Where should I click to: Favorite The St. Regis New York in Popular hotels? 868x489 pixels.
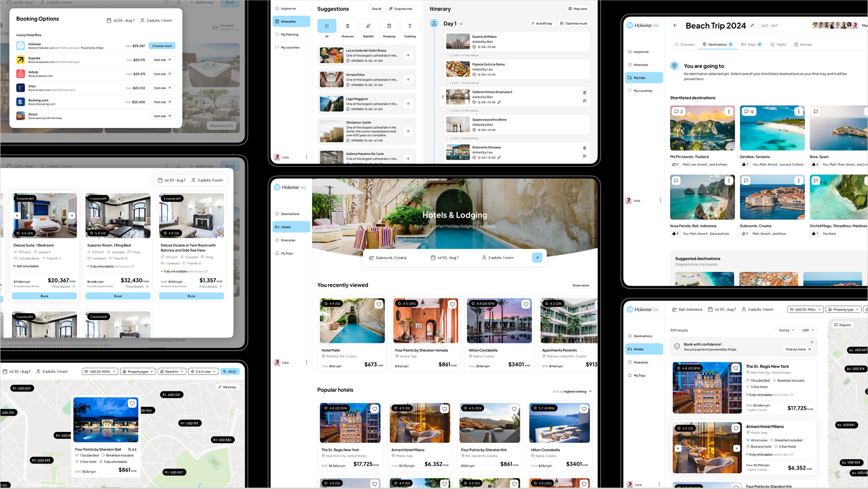point(374,409)
